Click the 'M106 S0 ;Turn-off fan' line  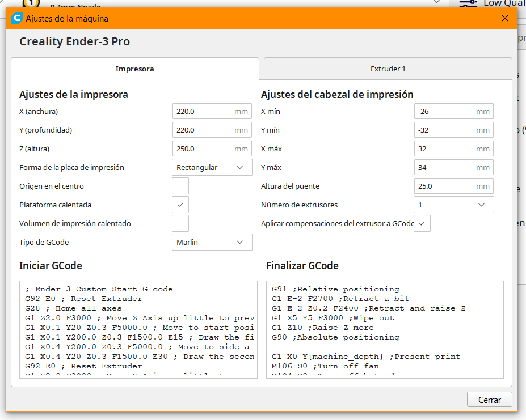pyautogui.click(x=325, y=366)
